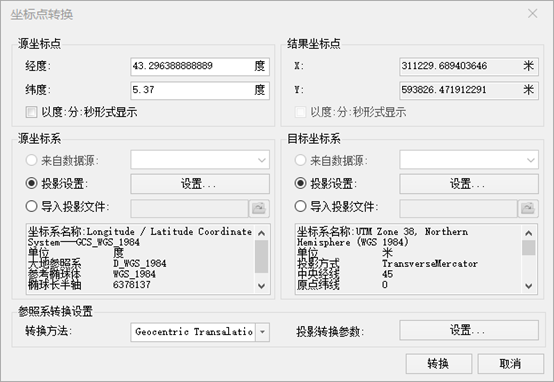Select source '投影设置' radio button
The width and height of the screenshot is (554, 382).
31,183
